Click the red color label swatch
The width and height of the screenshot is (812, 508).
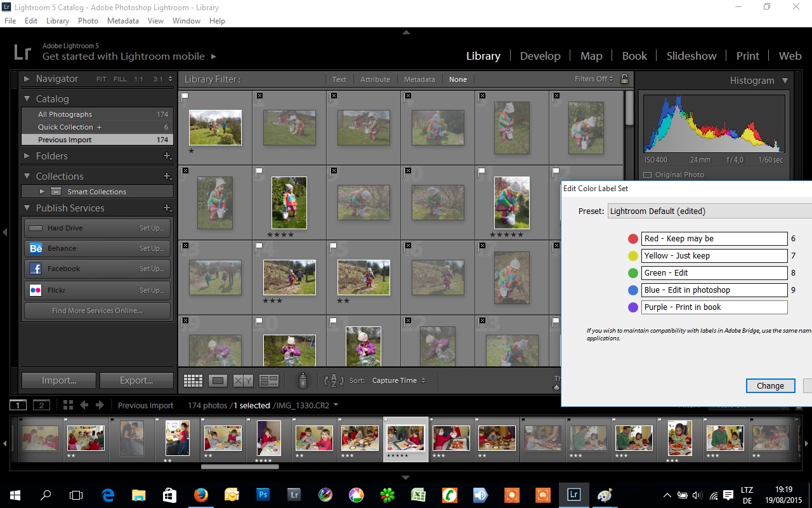633,239
